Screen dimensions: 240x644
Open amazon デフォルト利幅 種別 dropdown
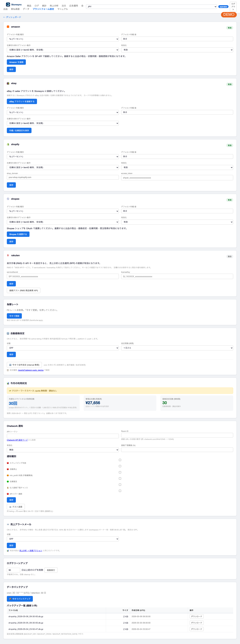pos(63,39)
